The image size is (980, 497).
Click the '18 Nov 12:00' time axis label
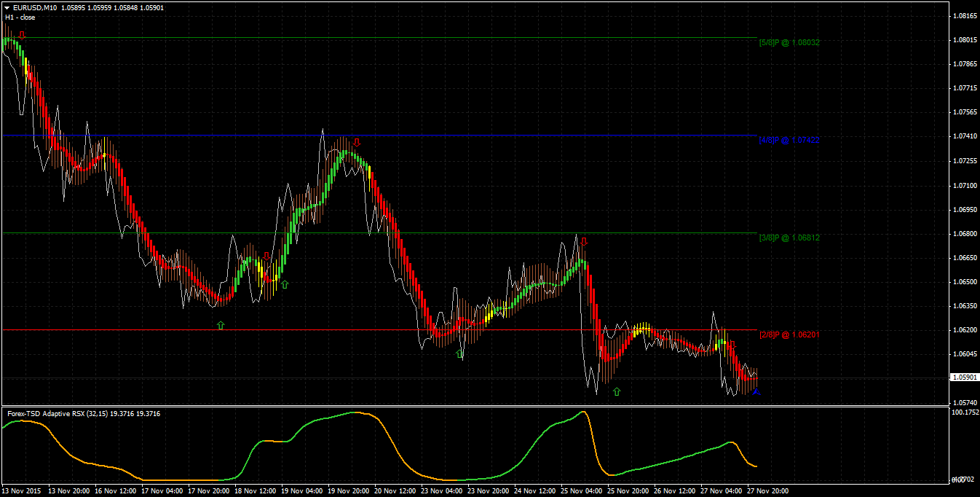(254, 491)
